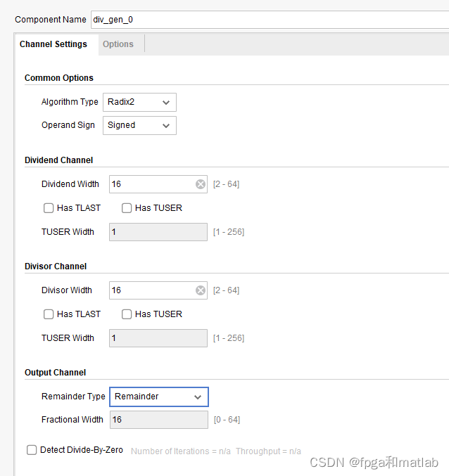Click the Common Options section heading
Viewport: 449px width, 476px height.
coord(59,78)
